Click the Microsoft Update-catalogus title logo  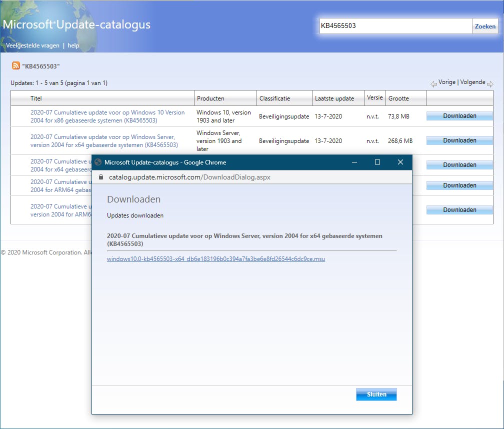coord(76,24)
